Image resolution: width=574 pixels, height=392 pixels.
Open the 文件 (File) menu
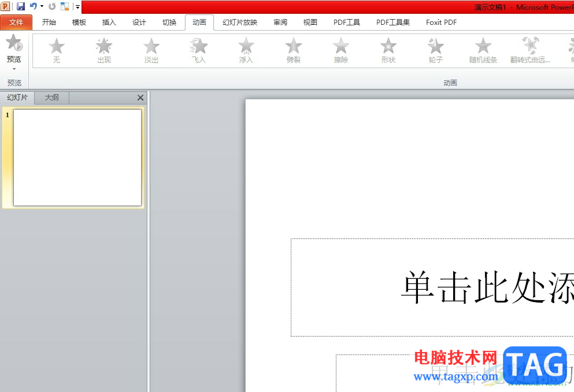[16, 23]
